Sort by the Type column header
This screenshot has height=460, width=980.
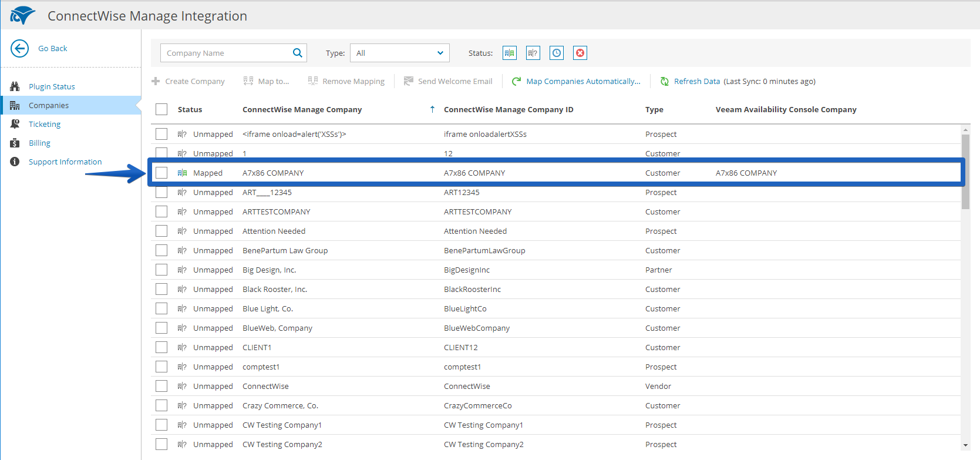[654, 109]
